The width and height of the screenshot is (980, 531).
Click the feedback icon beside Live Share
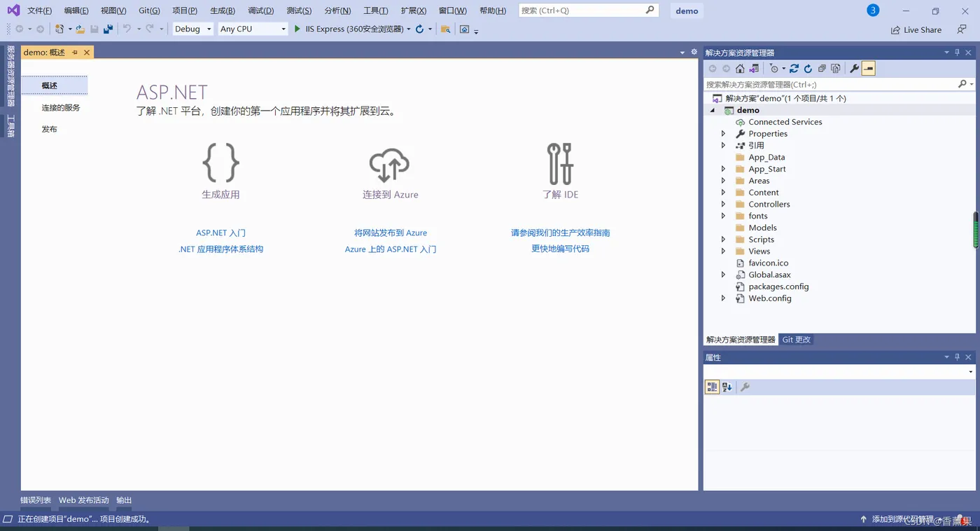coord(962,29)
